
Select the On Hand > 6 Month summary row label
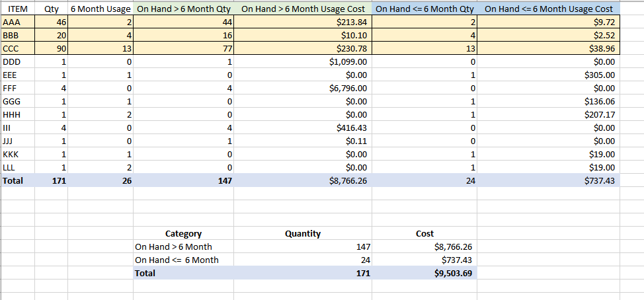tap(184, 246)
